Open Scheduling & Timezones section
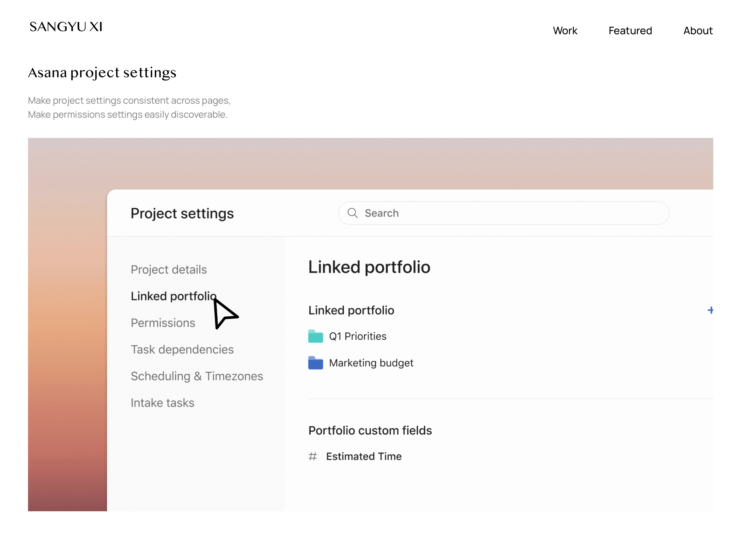The width and height of the screenshot is (747, 560). (x=197, y=376)
